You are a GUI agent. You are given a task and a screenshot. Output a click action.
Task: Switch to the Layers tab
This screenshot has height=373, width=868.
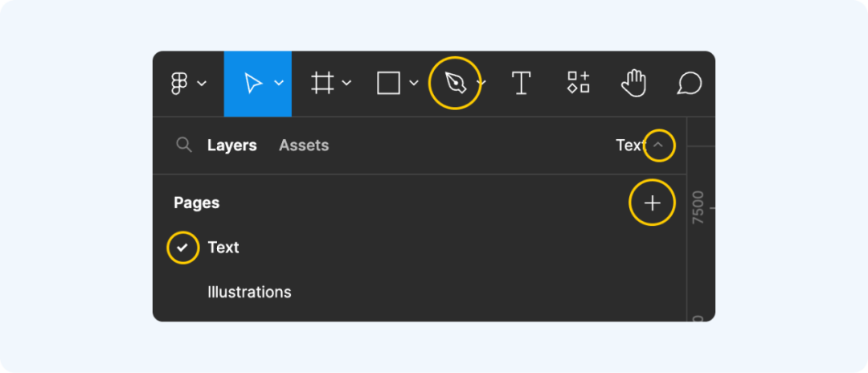(x=232, y=146)
